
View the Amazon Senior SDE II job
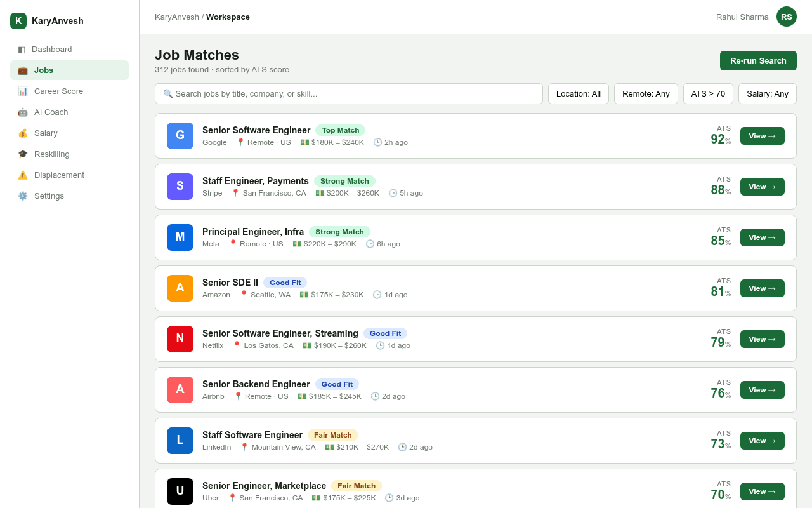point(763,288)
